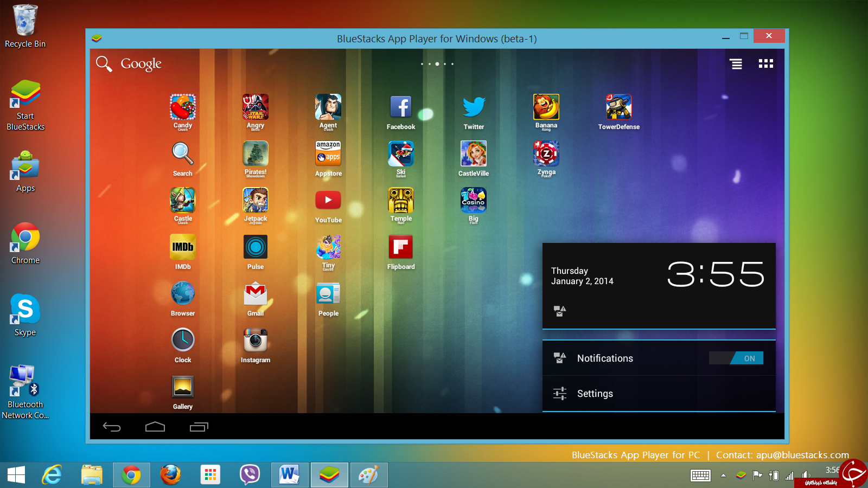
Task: Open the on-screen touch keyboard icon
Action: (x=700, y=476)
